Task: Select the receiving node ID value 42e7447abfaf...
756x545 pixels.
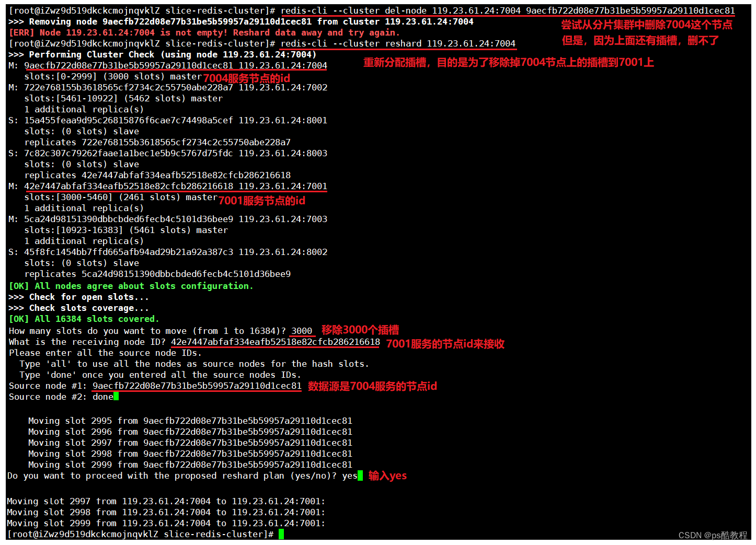Action: 276,342
